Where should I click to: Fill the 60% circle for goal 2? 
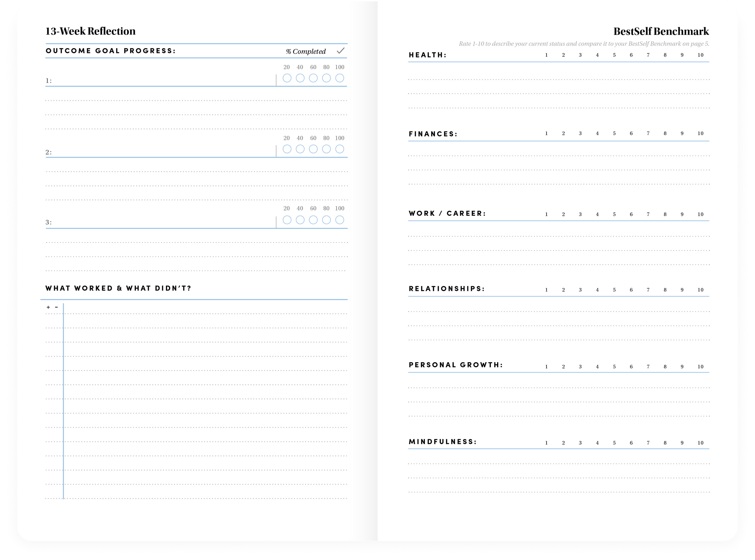313,149
